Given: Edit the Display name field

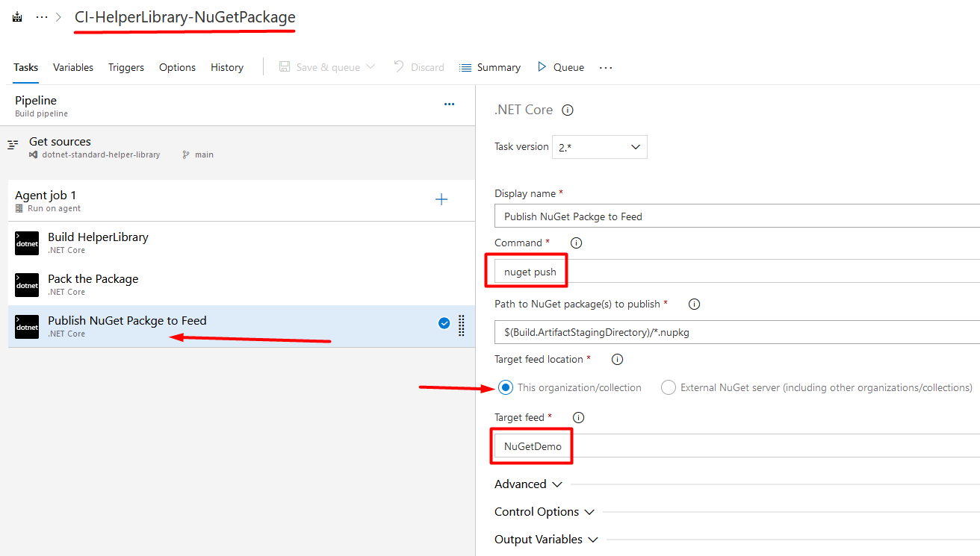Looking at the screenshot, I should (x=737, y=216).
